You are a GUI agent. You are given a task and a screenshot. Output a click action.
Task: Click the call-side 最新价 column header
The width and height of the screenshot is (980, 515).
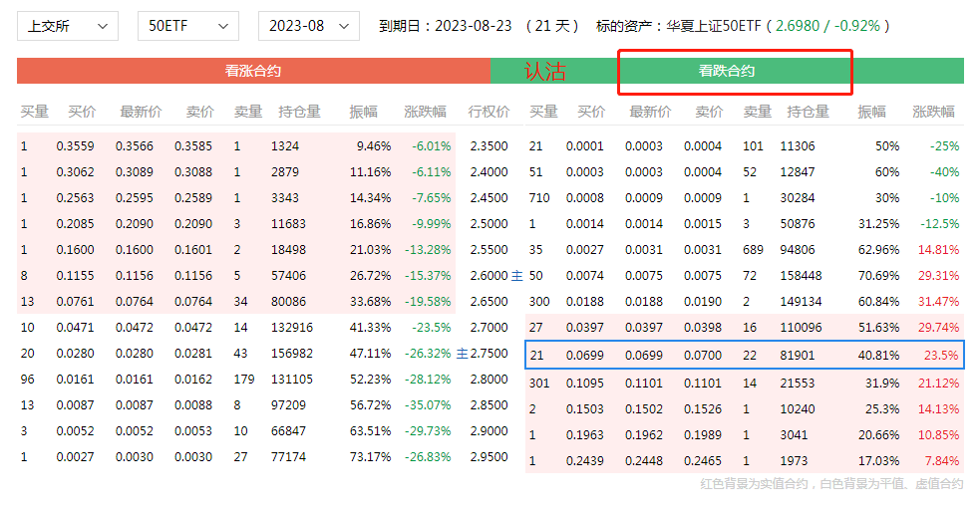click(141, 112)
